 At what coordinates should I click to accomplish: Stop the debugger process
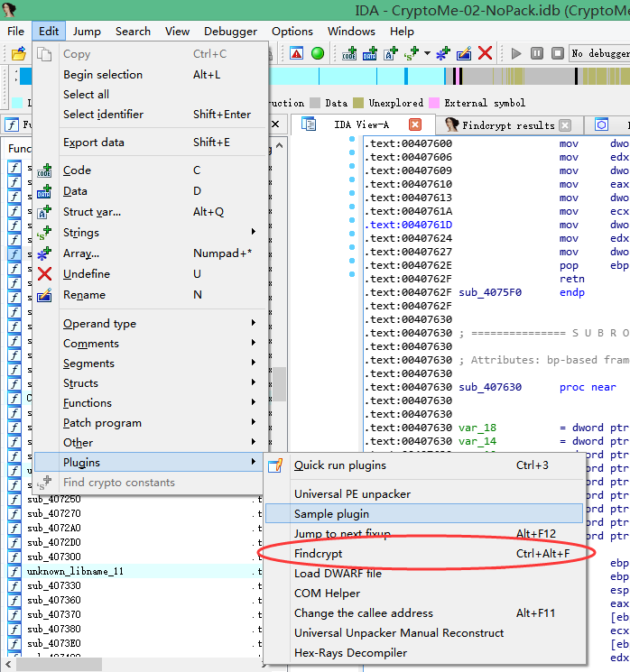click(558, 53)
